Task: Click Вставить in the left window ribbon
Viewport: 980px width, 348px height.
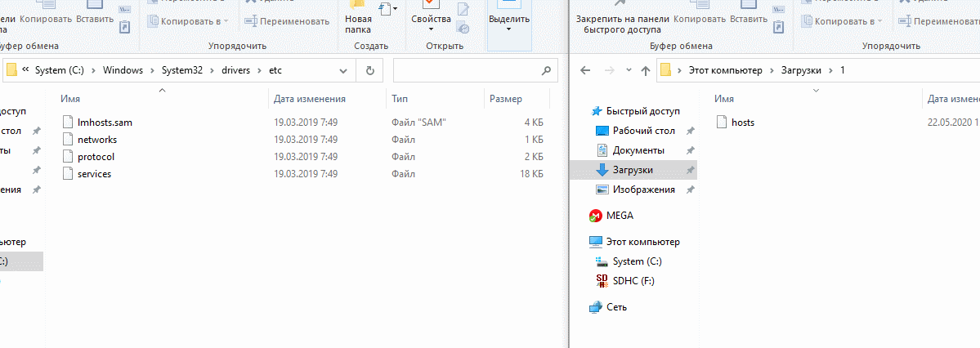Action: [94, 19]
